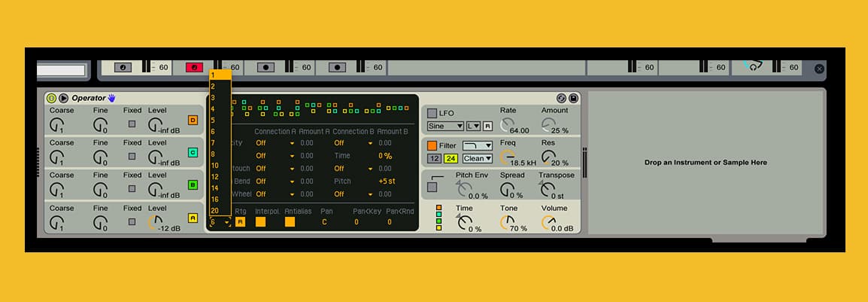Click the Tone knob at 70 %
The width and height of the screenshot is (868, 302).
click(x=507, y=221)
